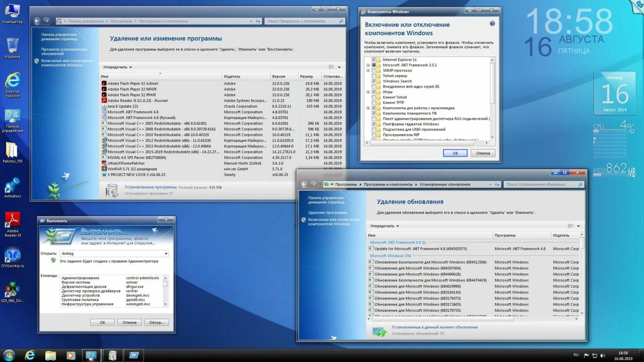Click OK in the Компоненты Windows dialog
The width and height of the screenshot is (644, 362).
coord(455,153)
